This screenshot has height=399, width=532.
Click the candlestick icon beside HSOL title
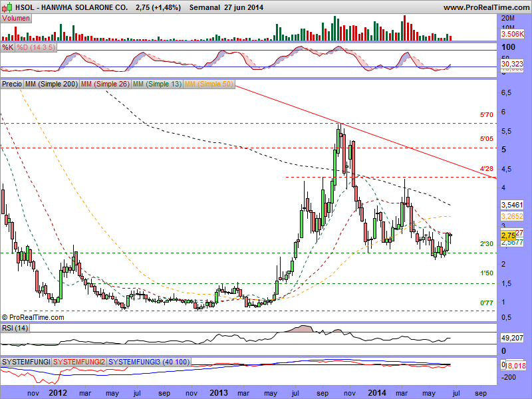coord(7,7)
